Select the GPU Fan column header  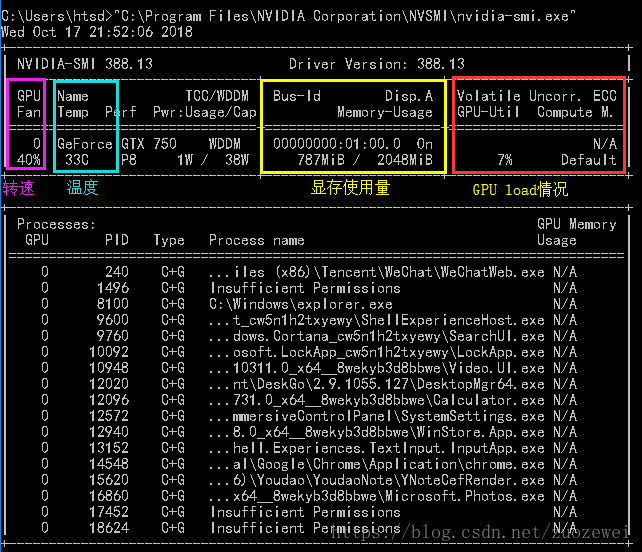29,104
